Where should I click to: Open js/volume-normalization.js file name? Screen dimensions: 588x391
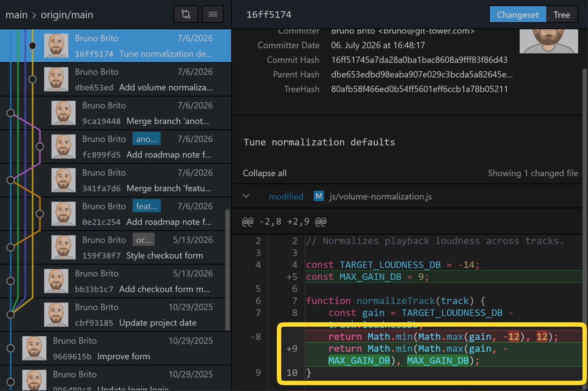pyautogui.click(x=381, y=197)
